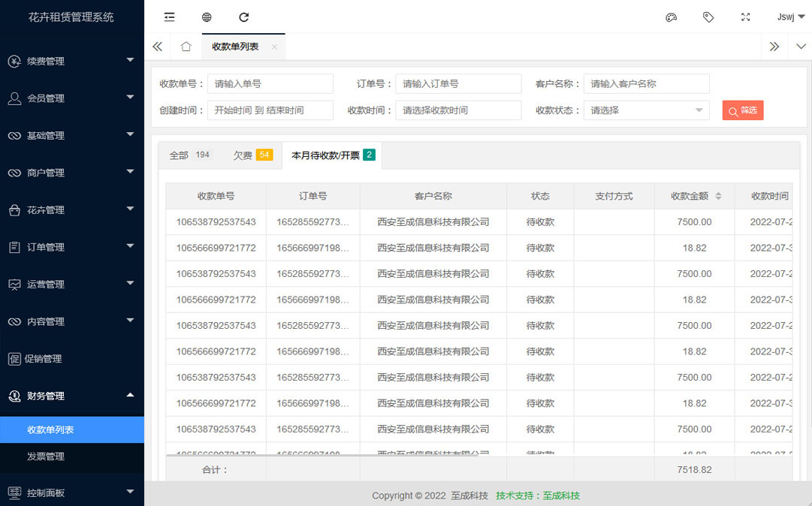Close the 收款单列表 tab

point(274,47)
